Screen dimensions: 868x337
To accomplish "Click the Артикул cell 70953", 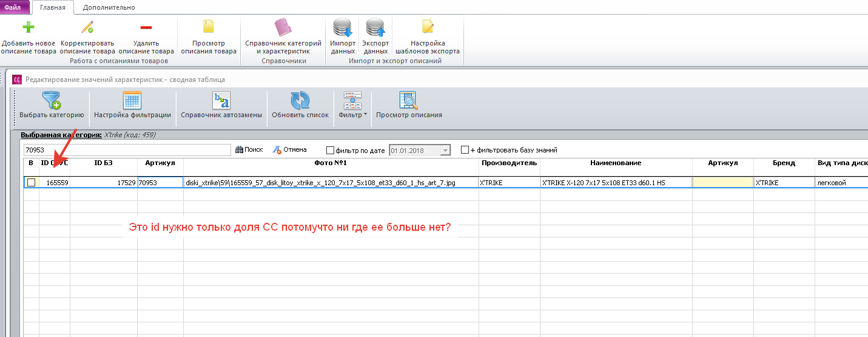I will coord(160,182).
